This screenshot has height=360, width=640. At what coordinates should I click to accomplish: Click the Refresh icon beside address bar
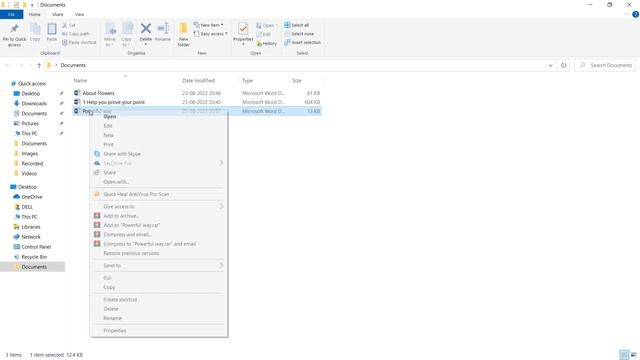tap(564, 65)
